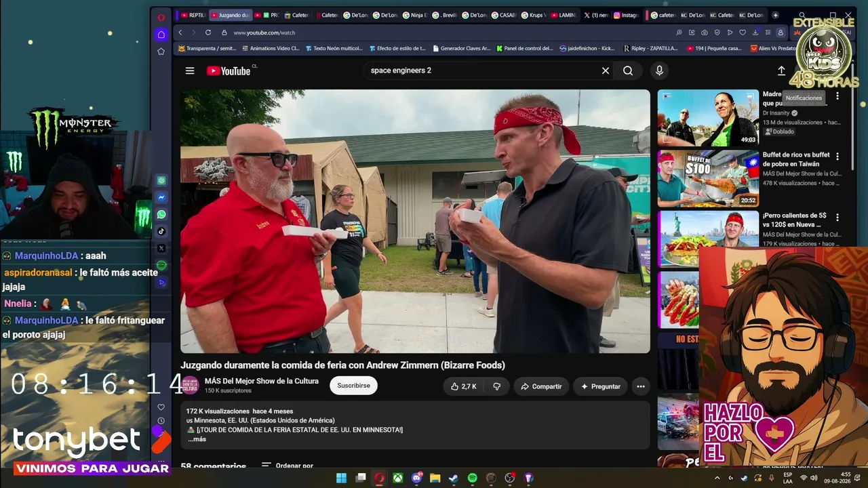Run the YouTube search with magnifier button
The image size is (868, 488).
[628, 70]
